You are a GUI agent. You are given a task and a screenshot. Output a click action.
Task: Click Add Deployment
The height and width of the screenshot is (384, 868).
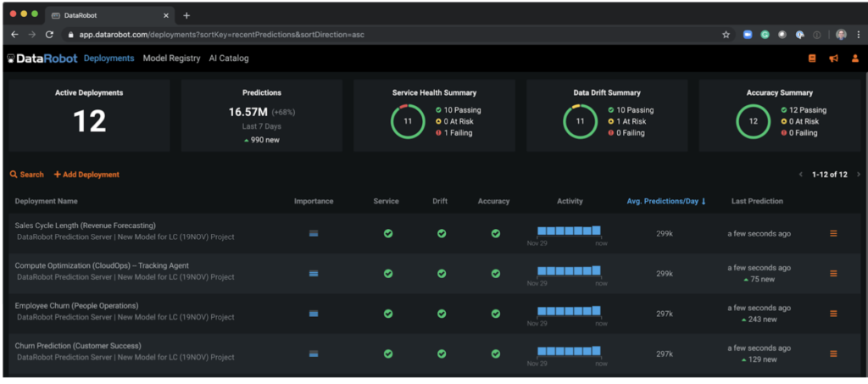pos(86,175)
